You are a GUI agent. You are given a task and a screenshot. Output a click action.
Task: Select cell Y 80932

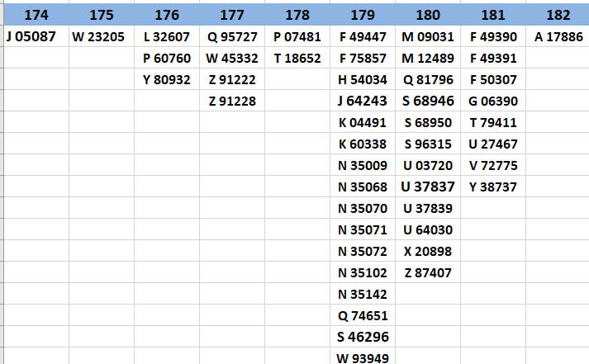pos(167,79)
